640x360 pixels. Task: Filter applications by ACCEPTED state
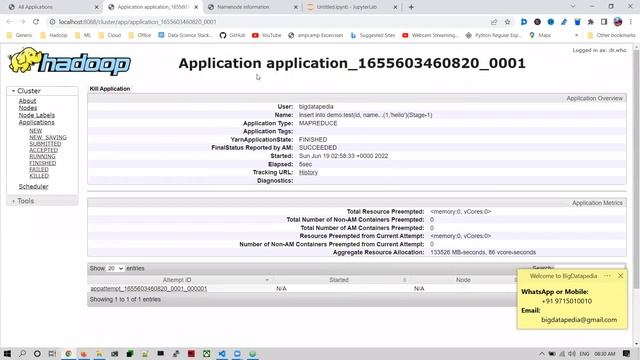pos(43,150)
